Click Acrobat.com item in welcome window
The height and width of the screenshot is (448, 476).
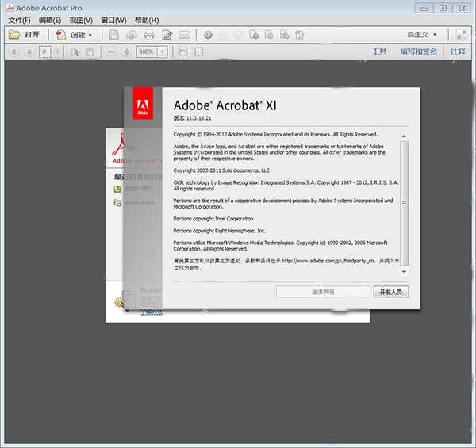coord(134,203)
